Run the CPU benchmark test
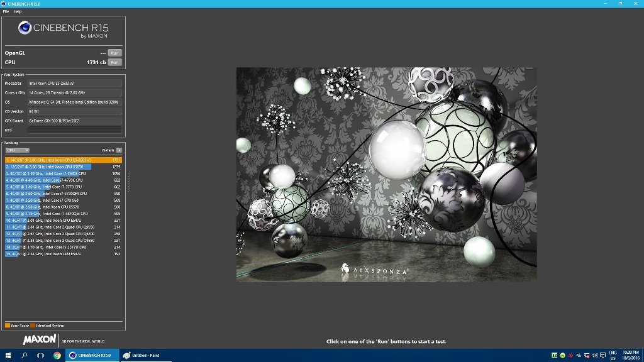The image size is (644, 362). point(114,62)
